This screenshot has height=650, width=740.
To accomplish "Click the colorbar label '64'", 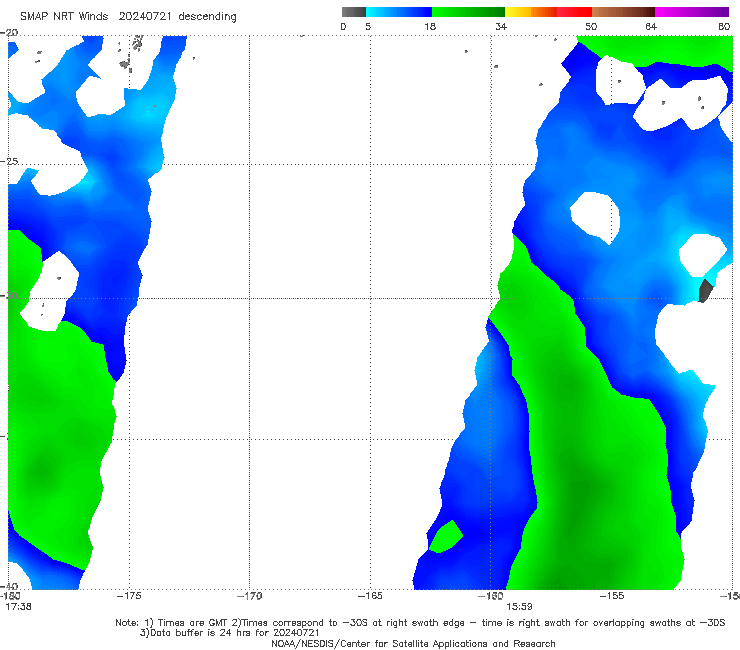I will click(x=651, y=26).
